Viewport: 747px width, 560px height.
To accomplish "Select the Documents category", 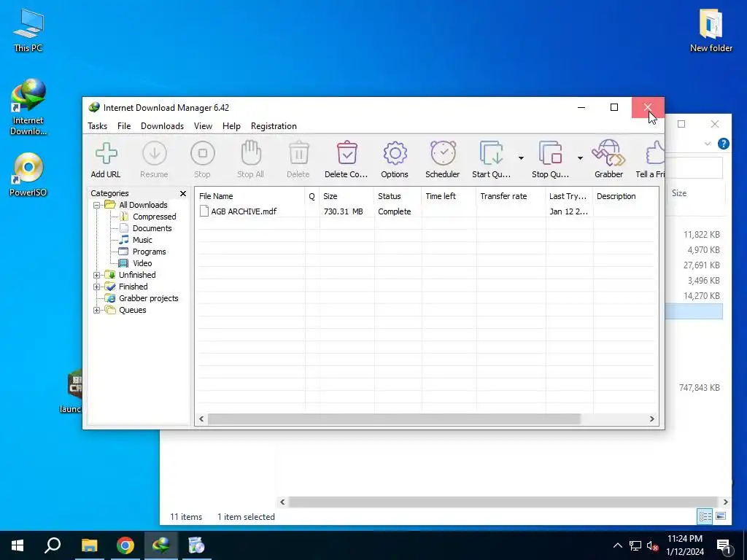I will click(x=152, y=228).
